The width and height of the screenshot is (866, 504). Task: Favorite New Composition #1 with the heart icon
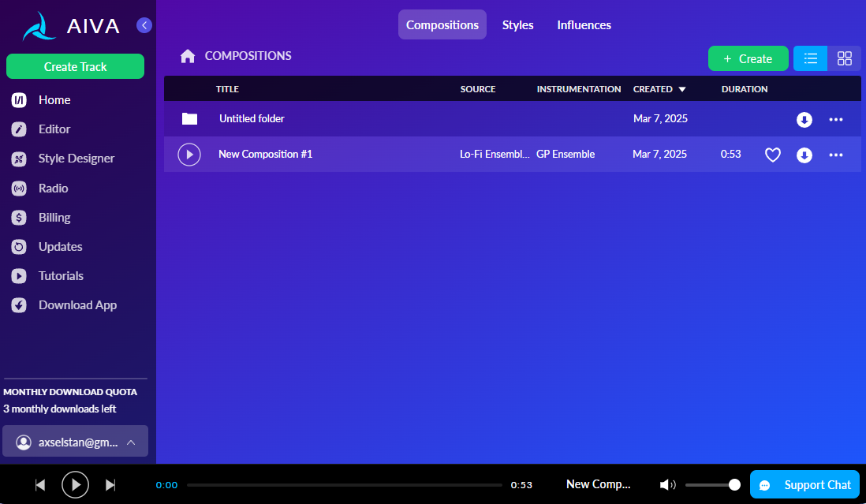[773, 155]
